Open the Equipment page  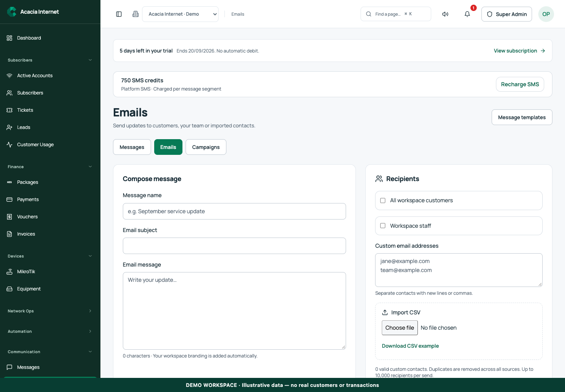coord(50,289)
